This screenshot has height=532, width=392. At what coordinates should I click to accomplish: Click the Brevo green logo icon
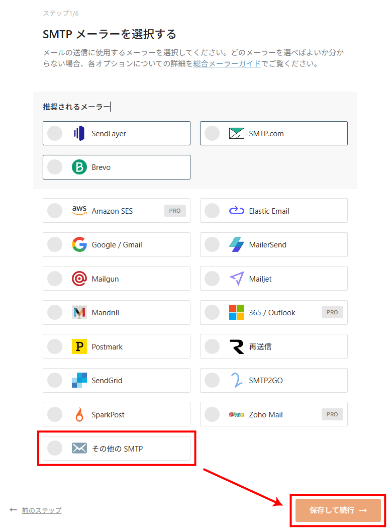pos(79,167)
